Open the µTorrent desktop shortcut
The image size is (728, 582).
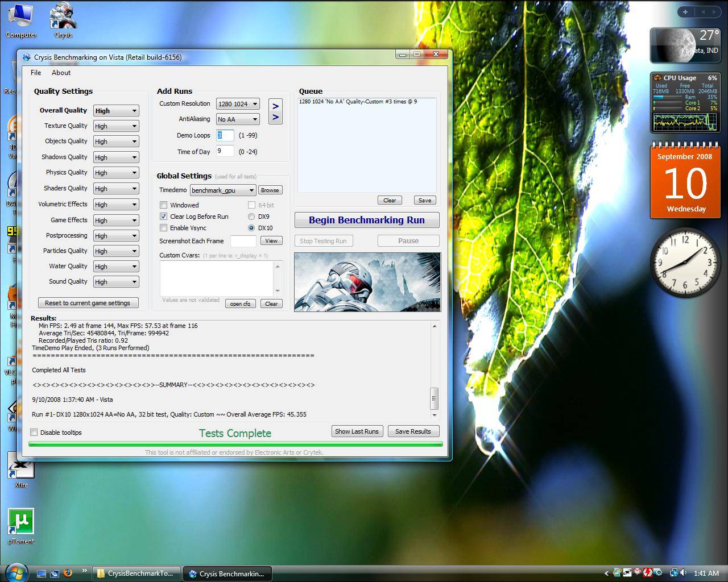coord(21,527)
